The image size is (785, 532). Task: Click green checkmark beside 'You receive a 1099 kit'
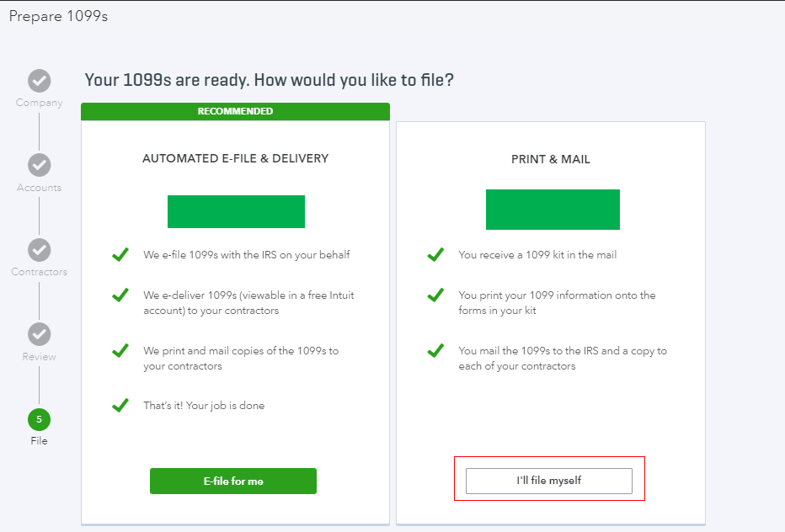tap(435, 254)
